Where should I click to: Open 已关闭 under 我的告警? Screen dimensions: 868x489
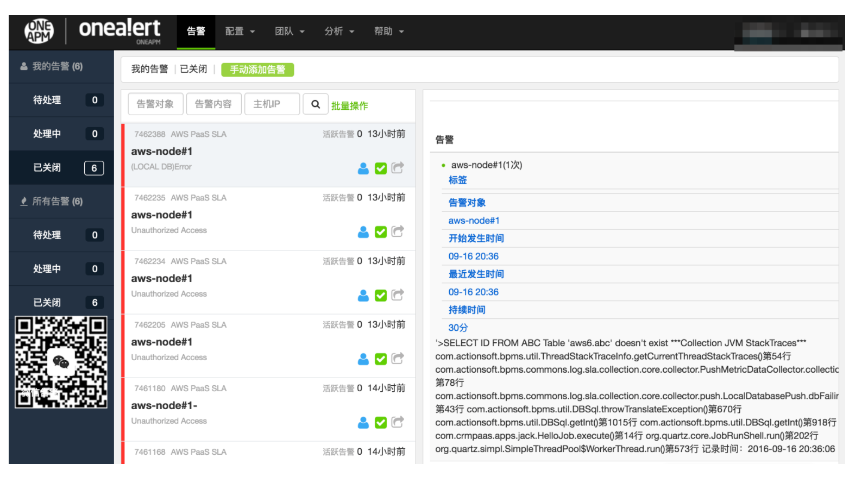[61, 168]
